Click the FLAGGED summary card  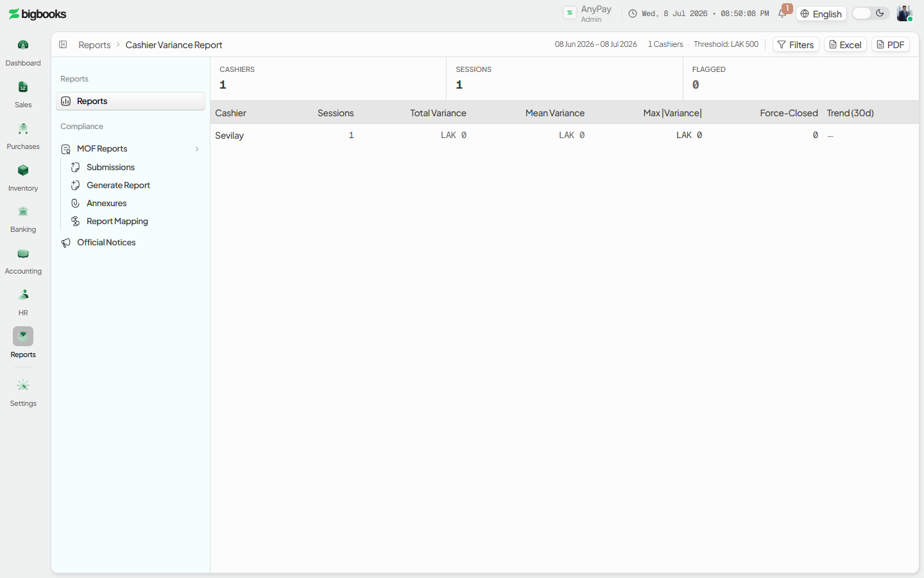(801, 78)
